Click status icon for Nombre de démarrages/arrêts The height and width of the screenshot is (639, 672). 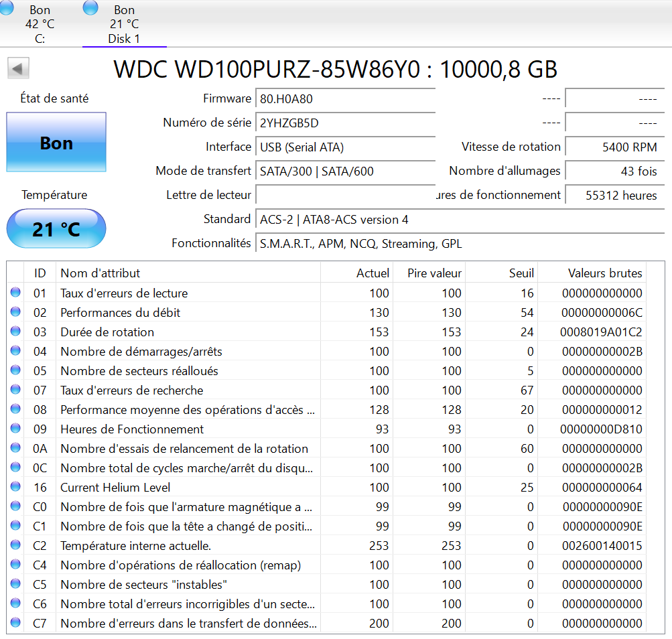15,350
